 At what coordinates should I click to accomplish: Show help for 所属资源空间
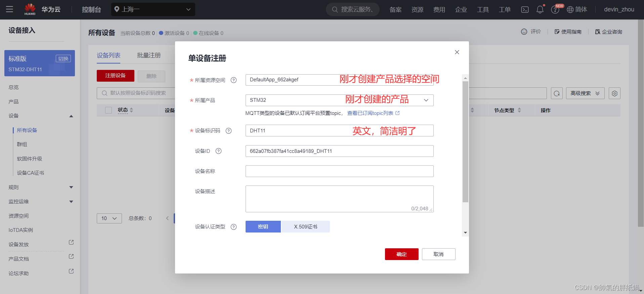tap(234, 80)
